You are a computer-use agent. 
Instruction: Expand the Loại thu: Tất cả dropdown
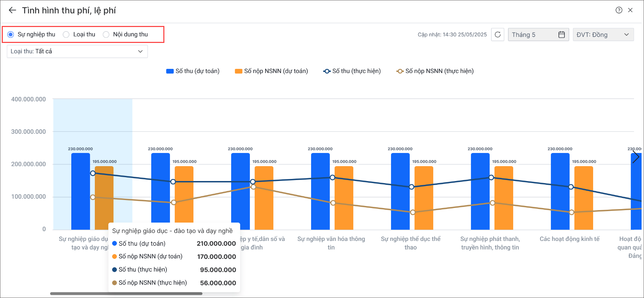[x=77, y=52]
